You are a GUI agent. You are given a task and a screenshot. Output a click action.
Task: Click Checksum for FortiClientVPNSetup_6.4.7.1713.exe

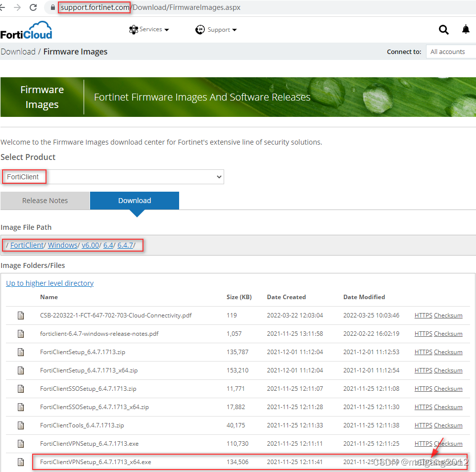[448, 444]
